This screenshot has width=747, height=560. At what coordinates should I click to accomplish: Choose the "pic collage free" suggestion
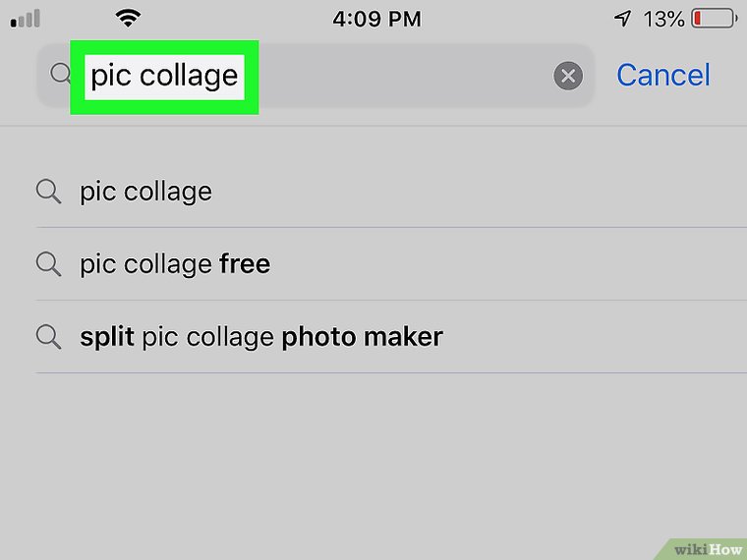(175, 263)
